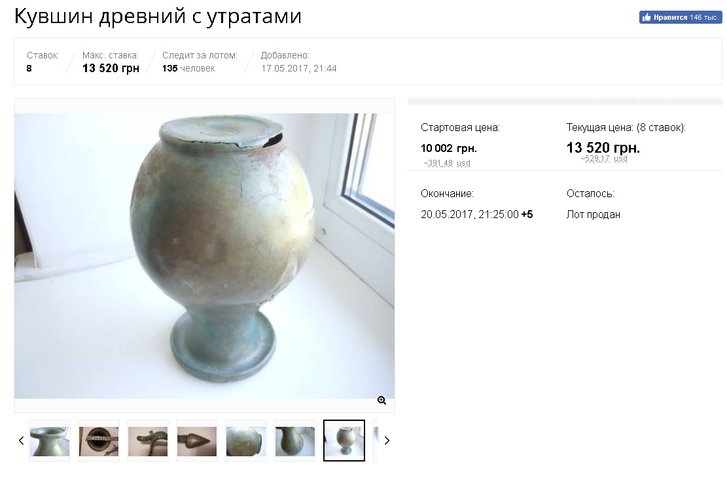The height and width of the screenshot is (480, 727).
Task: Open the first thumbnail of jug neck
Action: point(50,441)
